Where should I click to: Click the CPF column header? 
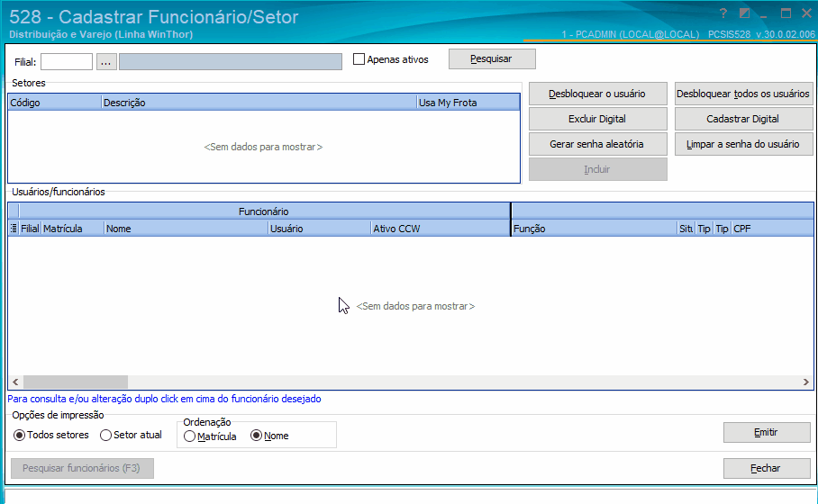click(x=772, y=229)
